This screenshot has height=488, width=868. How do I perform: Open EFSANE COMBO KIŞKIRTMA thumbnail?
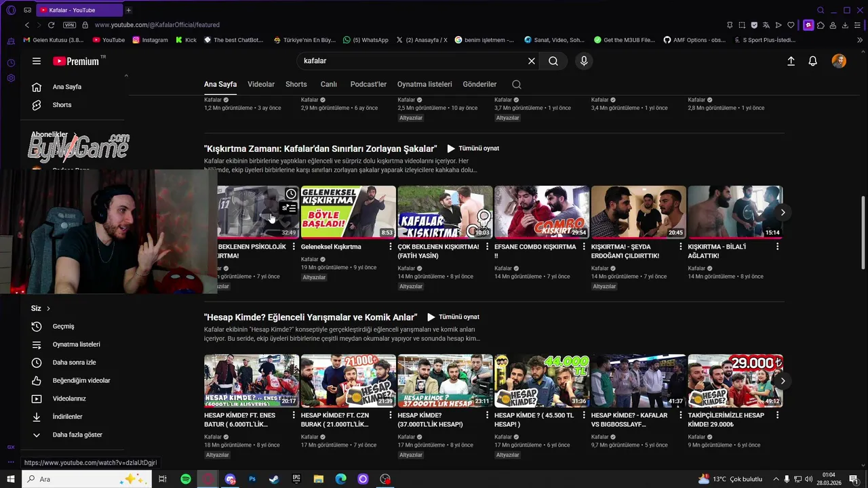542,212
